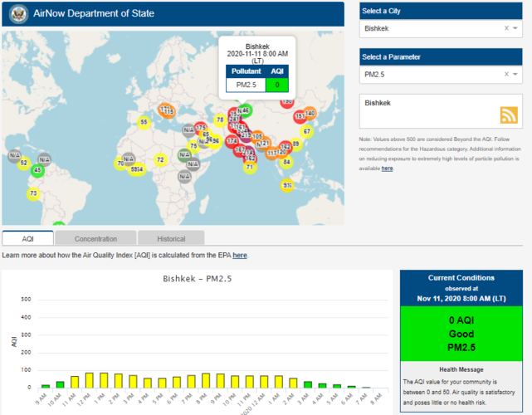
Task: Select the yellow 67 marker in East Asia
Action: click(306, 131)
